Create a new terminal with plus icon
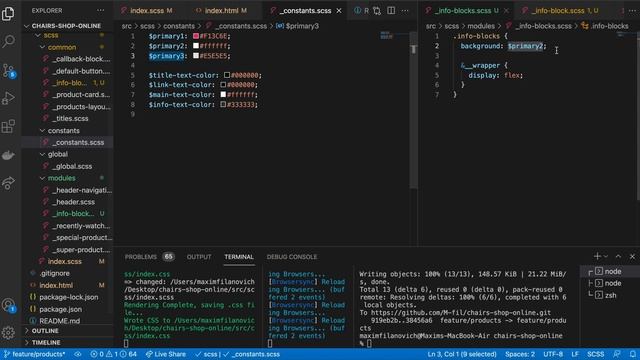Image resolution: width=640 pixels, height=360 pixels. tap(597, 256)
